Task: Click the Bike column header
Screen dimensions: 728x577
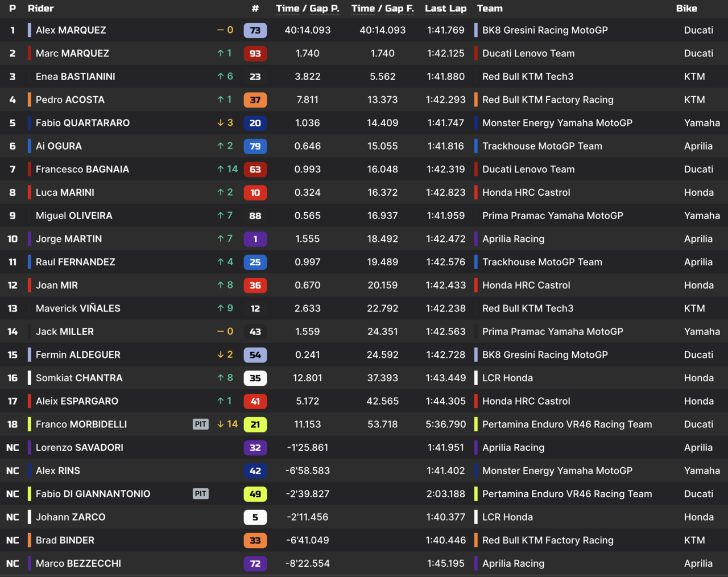Action: pyautogui.click(x=686, y=9)
